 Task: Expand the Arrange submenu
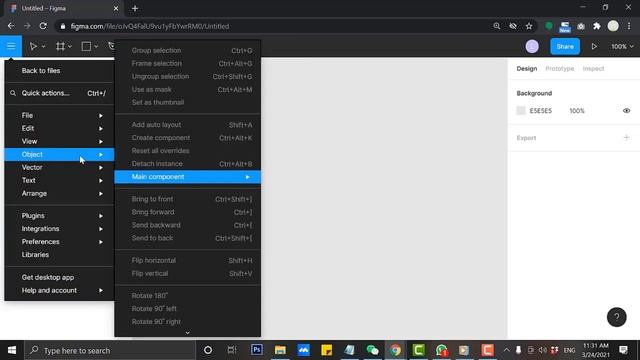pos(59,193)
